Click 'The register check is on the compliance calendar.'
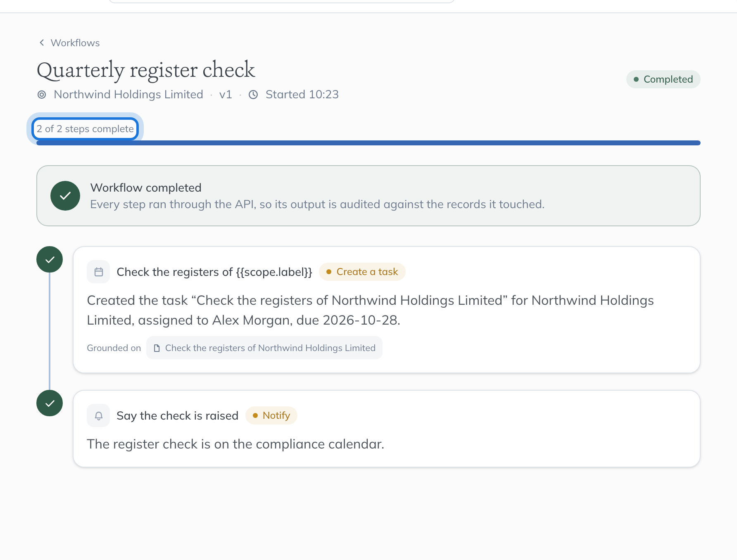 (x=235, y=444)
